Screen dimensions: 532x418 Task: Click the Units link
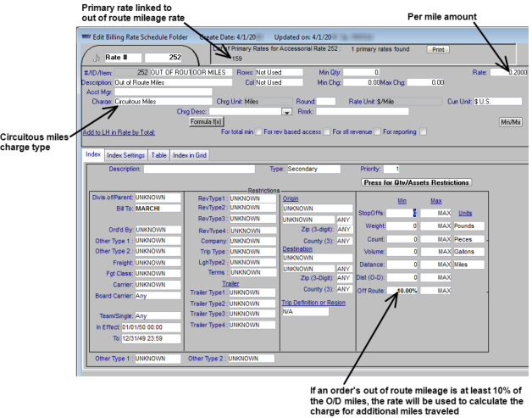(x=465, y=214)
